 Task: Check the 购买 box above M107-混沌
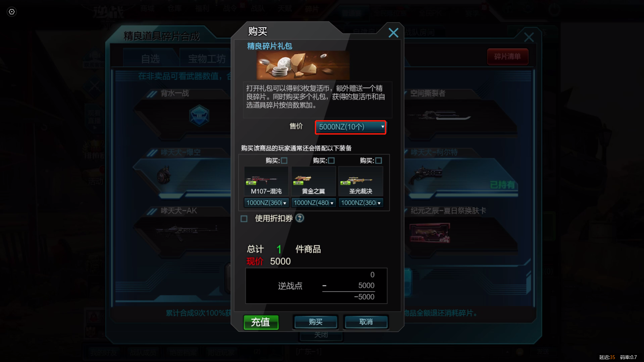point(284,161)
